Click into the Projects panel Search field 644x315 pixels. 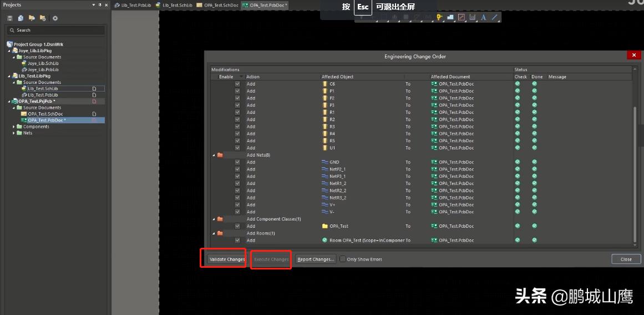[56, 30]
